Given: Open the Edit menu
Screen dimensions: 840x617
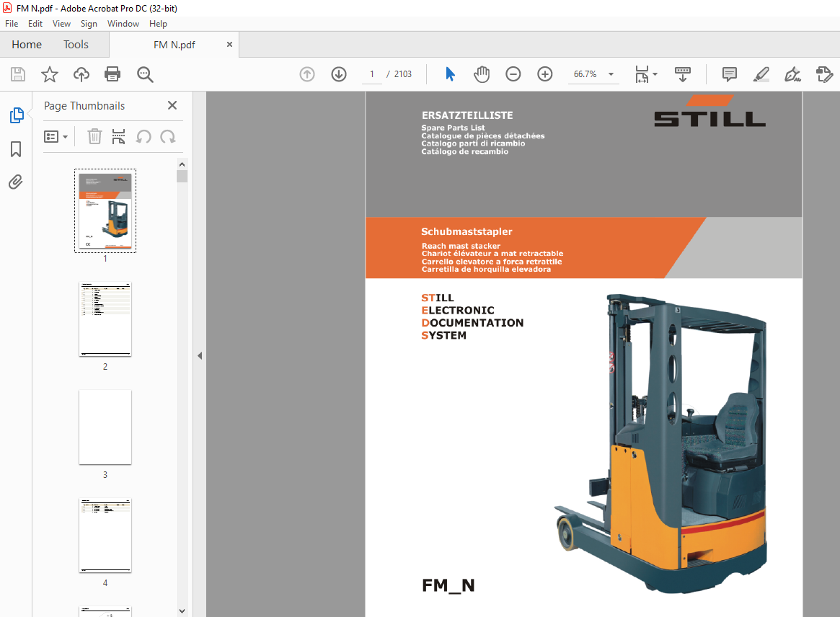Looking at the screenshot, I should tap(35, 24).
